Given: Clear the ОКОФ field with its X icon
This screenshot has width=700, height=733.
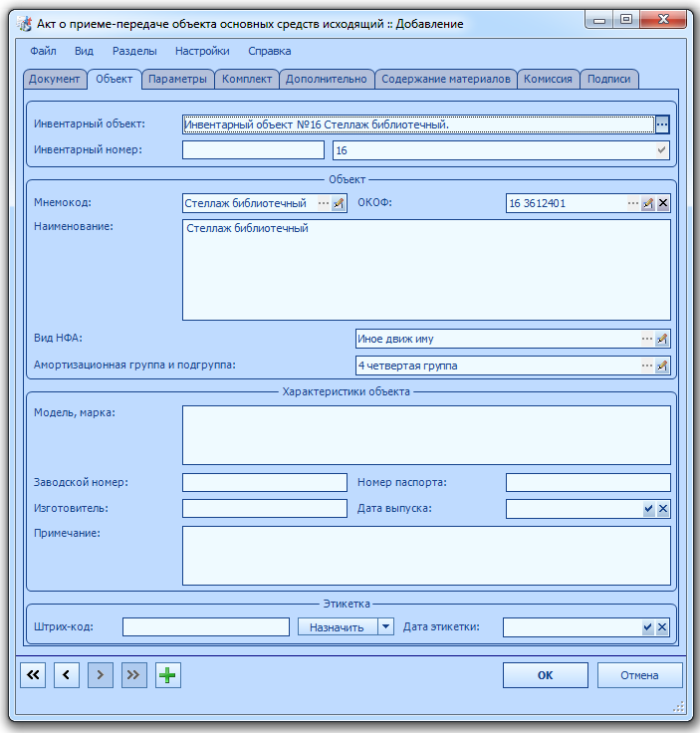Looking at the screenshot, I should point(662,203).
